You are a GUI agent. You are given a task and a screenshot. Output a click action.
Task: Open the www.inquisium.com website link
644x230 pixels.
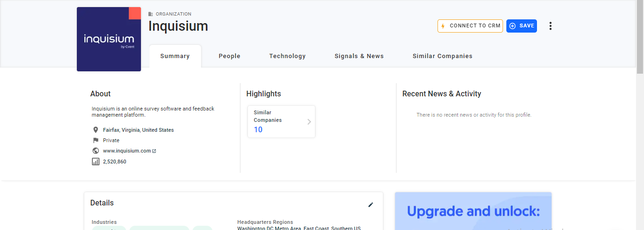pos(127,151)
